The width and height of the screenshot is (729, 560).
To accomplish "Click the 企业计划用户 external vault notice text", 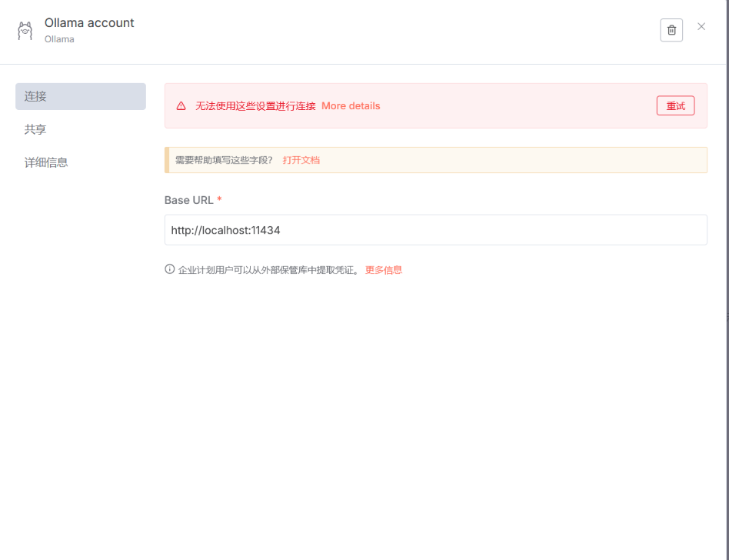I will pos(268,270).
